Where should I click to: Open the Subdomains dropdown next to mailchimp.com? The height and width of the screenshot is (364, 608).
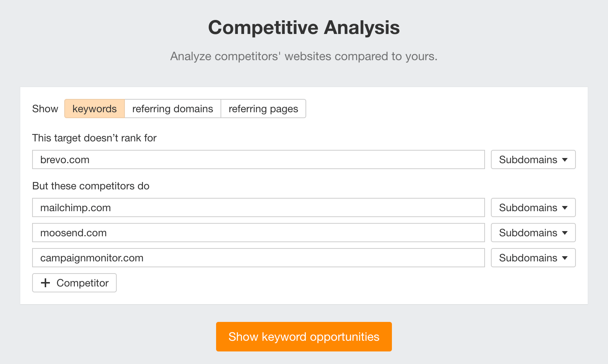pos(533,207)
